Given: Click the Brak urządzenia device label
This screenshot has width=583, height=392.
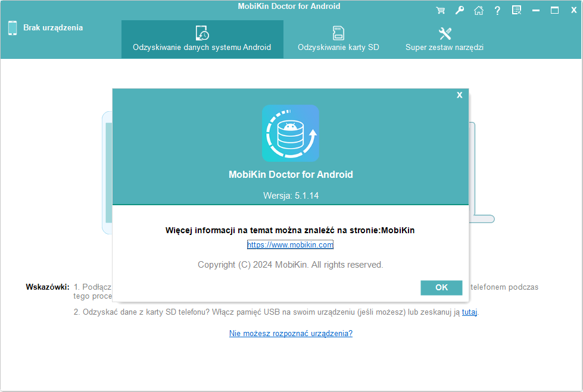Looking at the screenshot, I should [53, 28].
